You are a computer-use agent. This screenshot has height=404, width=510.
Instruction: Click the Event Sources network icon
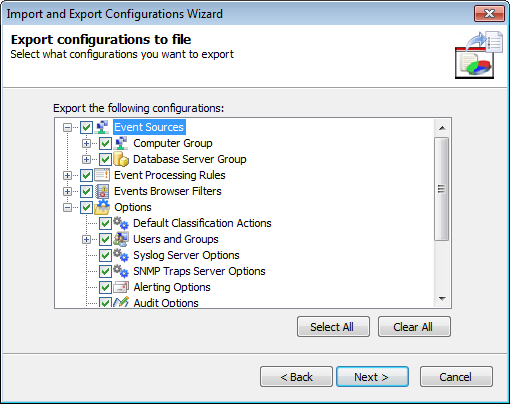pos(102,127)
